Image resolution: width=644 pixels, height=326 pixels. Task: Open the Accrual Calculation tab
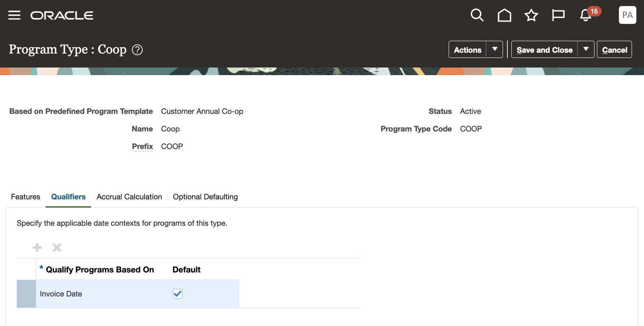tap(129, 197)
